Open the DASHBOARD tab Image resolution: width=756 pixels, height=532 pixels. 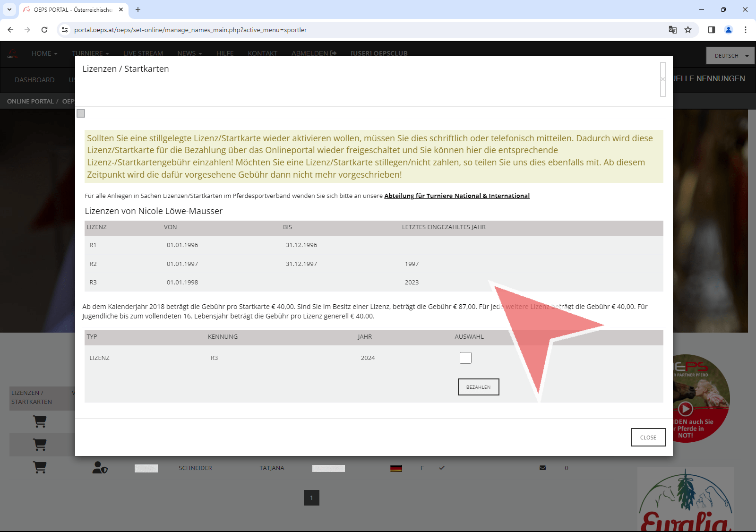[34, 80]
